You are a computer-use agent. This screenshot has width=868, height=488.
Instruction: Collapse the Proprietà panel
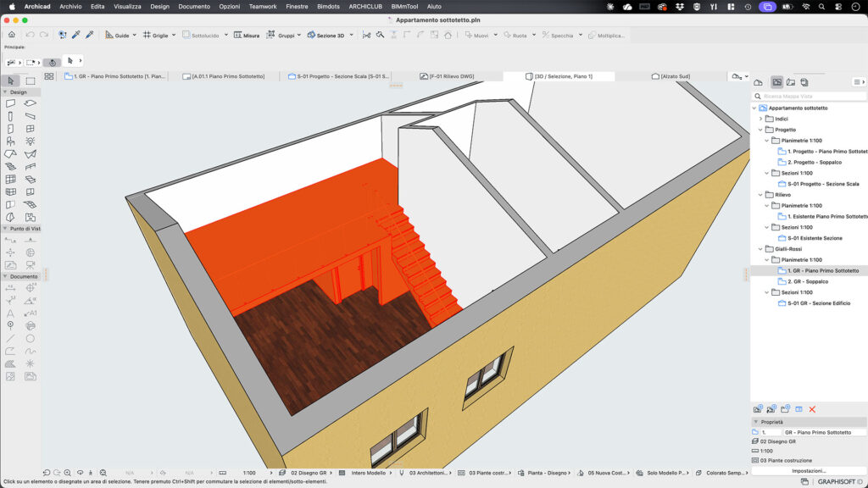(x=755, y=422)
